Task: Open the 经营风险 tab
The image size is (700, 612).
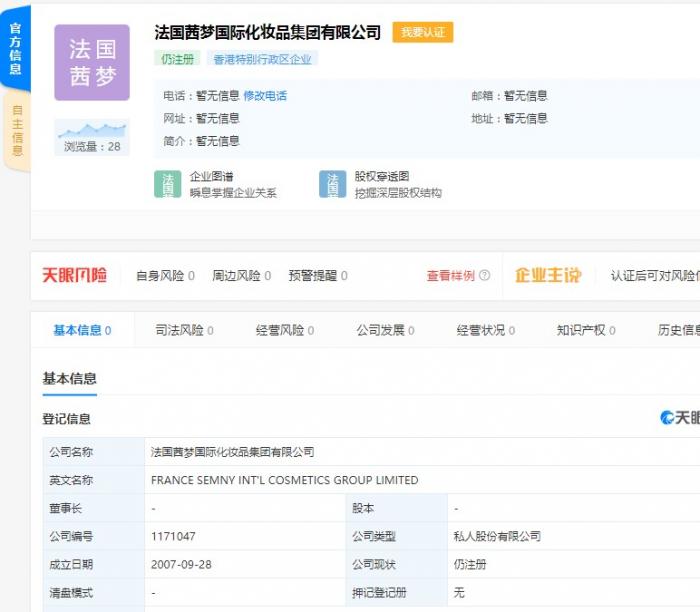Action: point(284,330)
